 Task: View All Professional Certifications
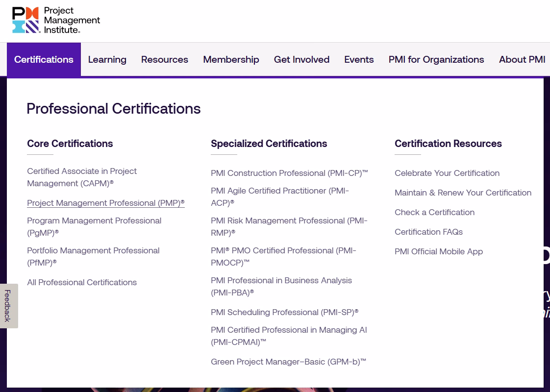[82, 282]
